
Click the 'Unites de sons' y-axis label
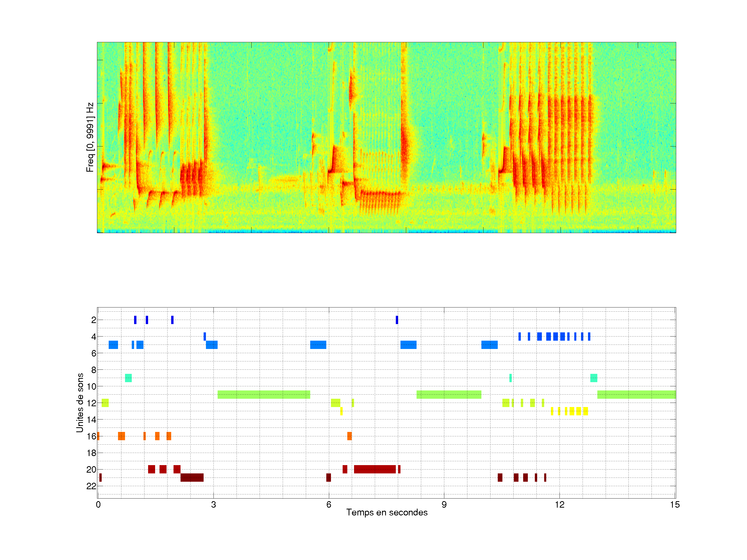coord(80,402)
